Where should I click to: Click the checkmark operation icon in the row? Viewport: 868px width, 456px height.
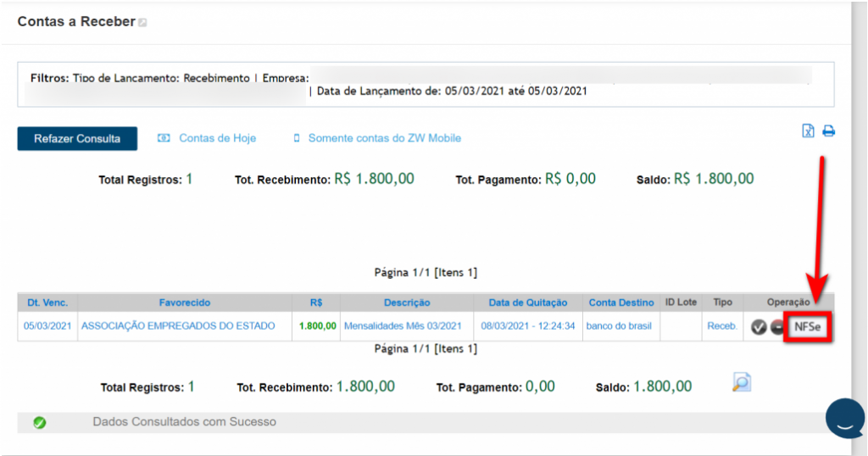759,326
